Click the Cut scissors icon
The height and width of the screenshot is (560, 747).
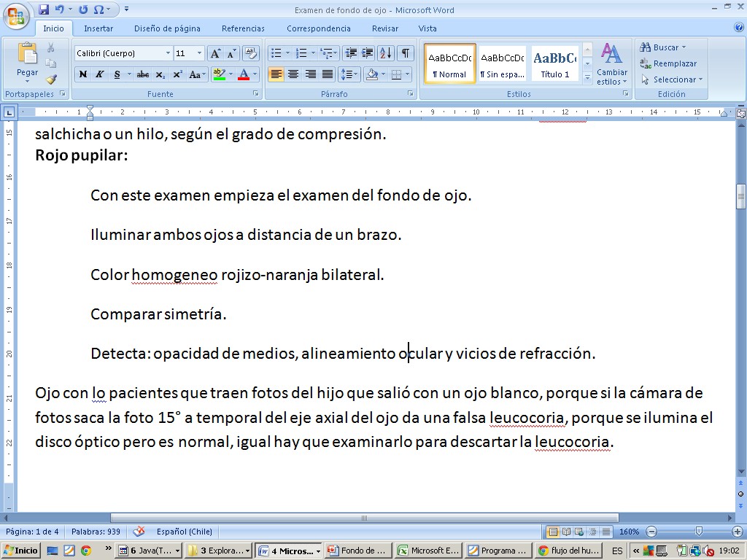coord(51,47)
